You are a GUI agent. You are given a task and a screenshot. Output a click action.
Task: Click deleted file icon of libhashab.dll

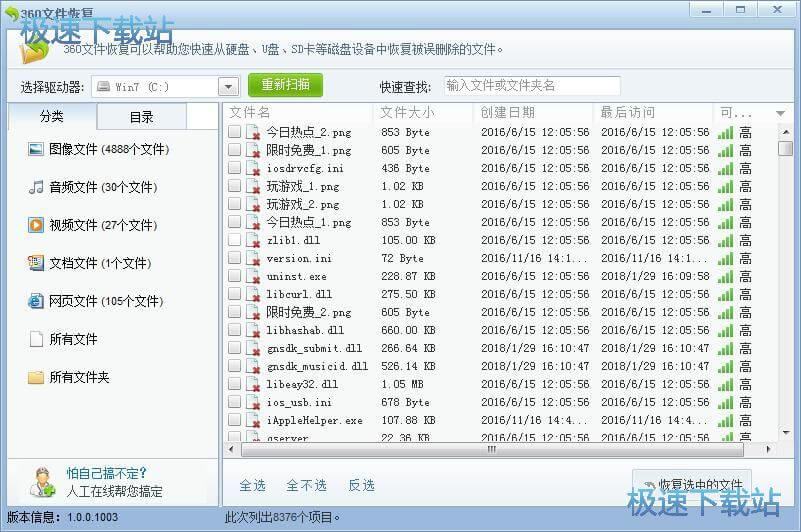point(253,330)
